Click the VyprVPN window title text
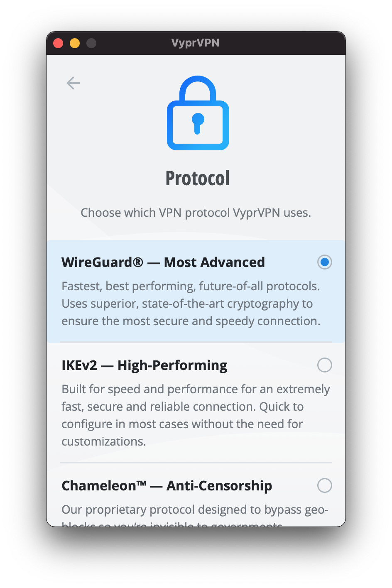Image resolution: width=392 pixels, height=588 pixels. (196, 43)
